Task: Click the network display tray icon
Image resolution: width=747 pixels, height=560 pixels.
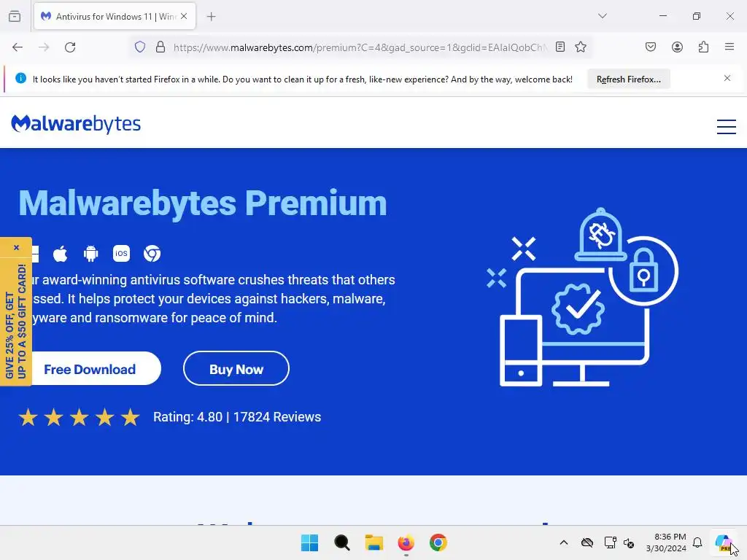Action: click(x=611, y=542)
